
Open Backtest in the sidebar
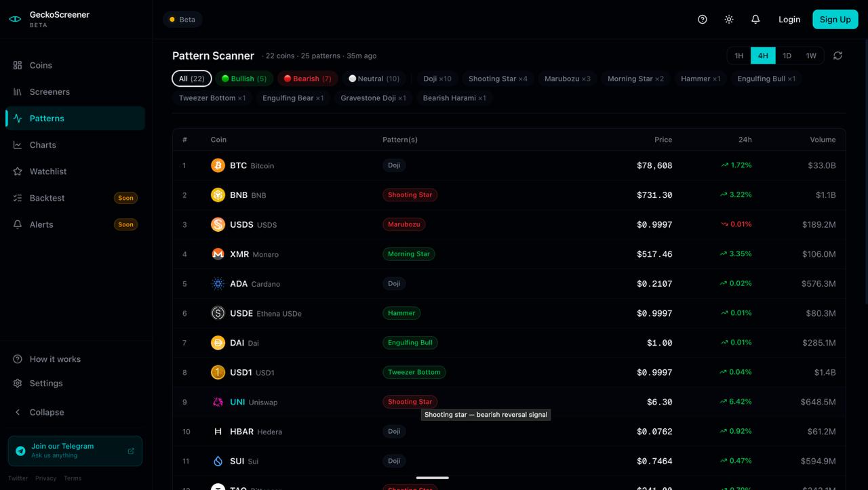point(75,198)
